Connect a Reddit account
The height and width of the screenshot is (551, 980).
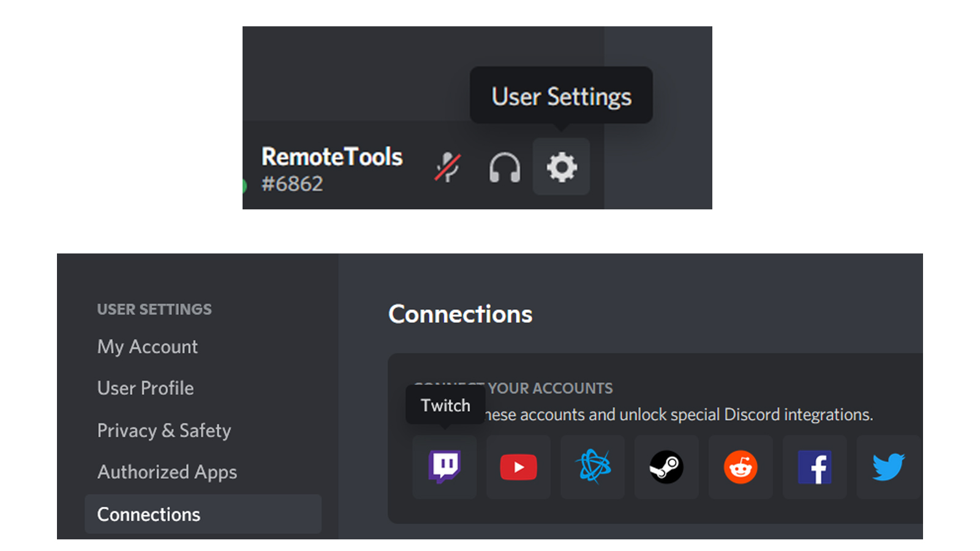tap(741, 467)
